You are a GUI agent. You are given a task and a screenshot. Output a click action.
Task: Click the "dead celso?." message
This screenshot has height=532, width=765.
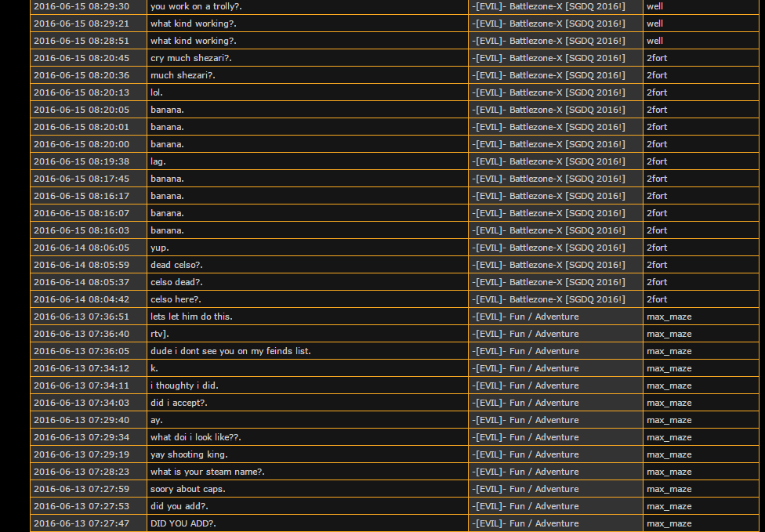point(176,265)
